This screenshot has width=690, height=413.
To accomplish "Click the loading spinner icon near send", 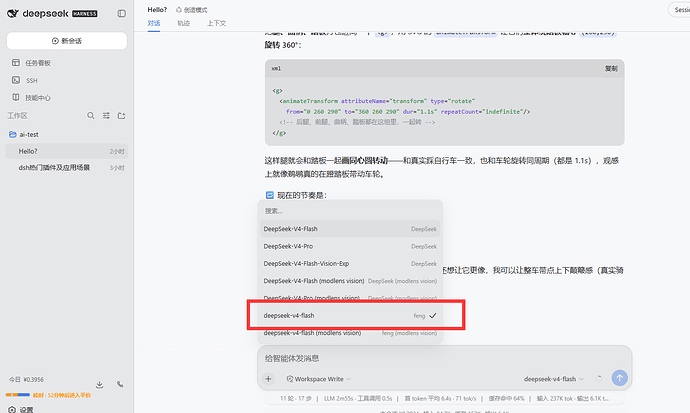I will tap(599, 378).
